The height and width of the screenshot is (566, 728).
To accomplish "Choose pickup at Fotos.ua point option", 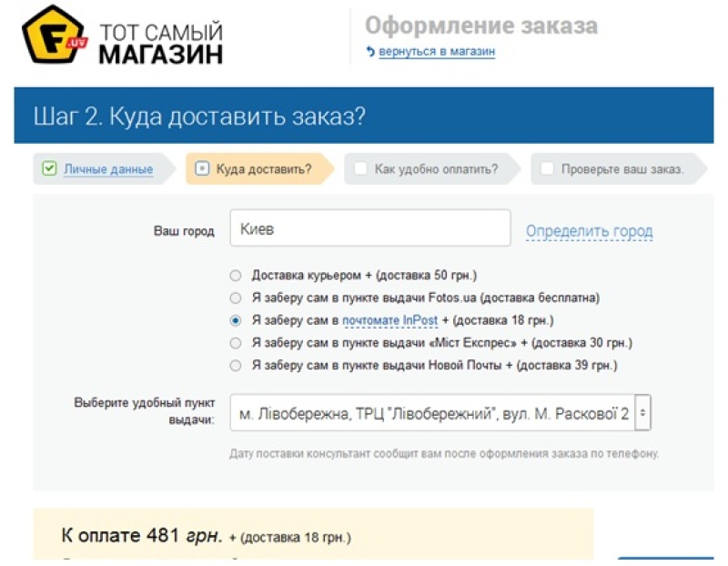I will (x=236, y=298).
